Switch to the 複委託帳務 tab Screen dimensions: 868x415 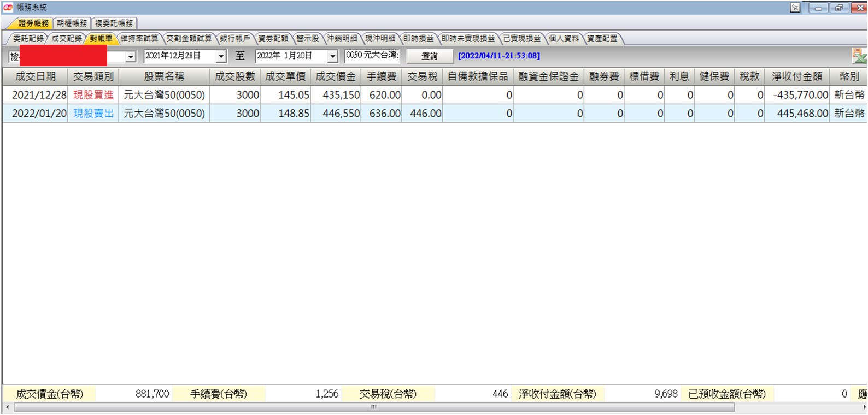(114, 23)
